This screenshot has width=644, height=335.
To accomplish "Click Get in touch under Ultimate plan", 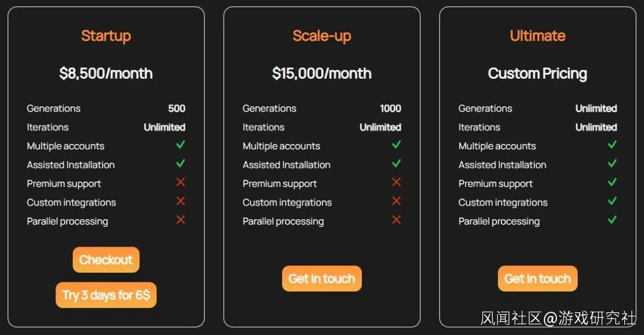I will [x=538, y=278].
